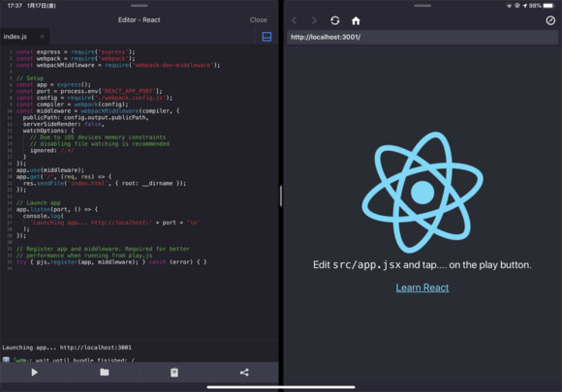562x392 pixels.
Task: Tap the React logo in the preview
Action: pyautogui.click(x=422, y=192)
